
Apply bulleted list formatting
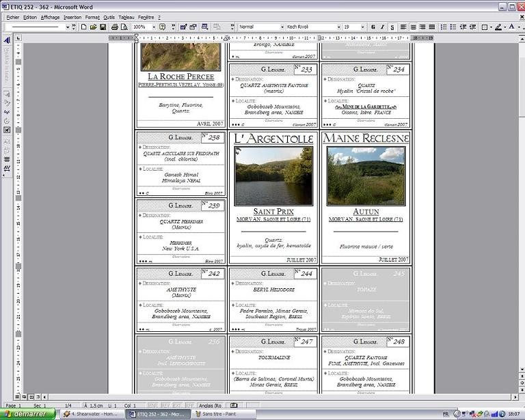coord(453,27)
